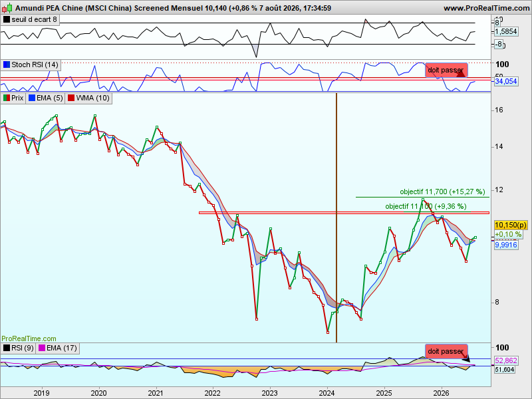Open the EMA (17) indicator label
The image size is (532, 399).
62,348
